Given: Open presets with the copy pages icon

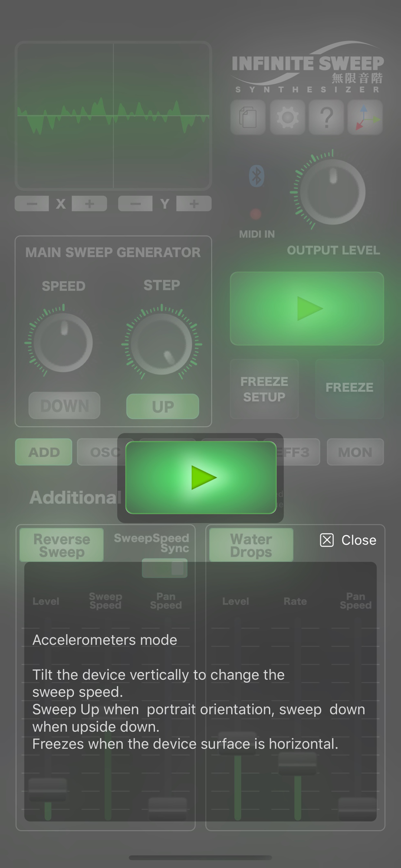Looking at the screenshot, I should point(248,117).
